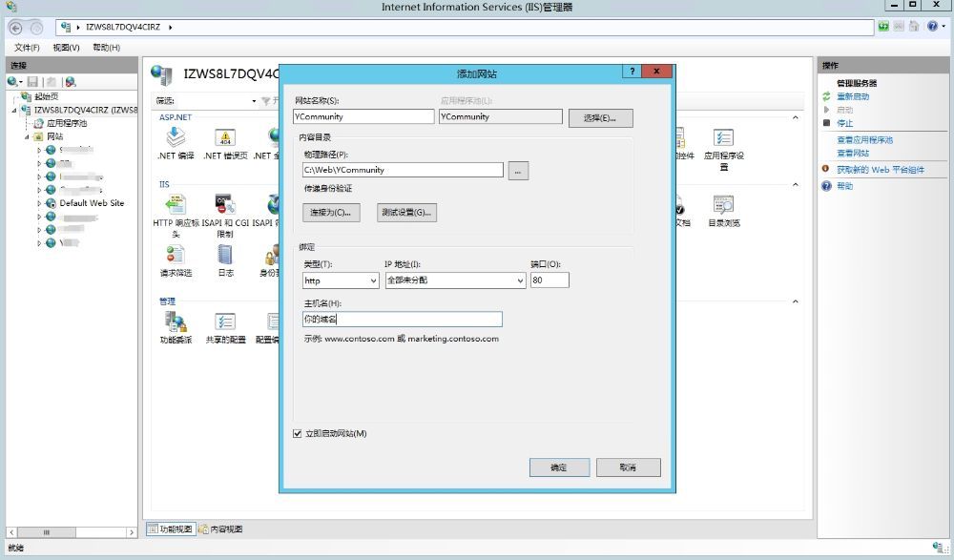Open the HTTP 响应标头 feature icon
The height and width of the screenshot is (560, 954).
point(176,205)
